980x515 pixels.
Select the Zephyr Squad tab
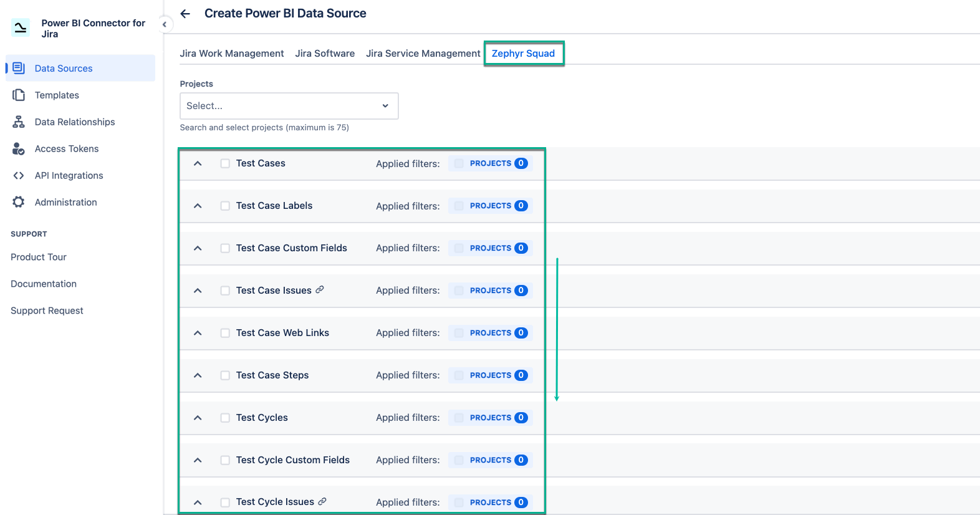523,54
